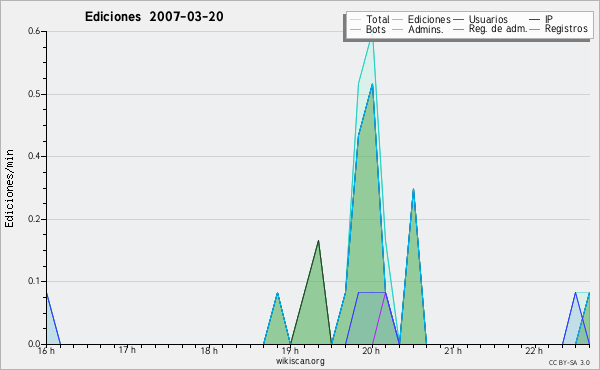Click the 0.5 y-axis value label
Image resolution: width=600 pixels, height=370 pixels.
pyautogui.click(x=34, y=94)
